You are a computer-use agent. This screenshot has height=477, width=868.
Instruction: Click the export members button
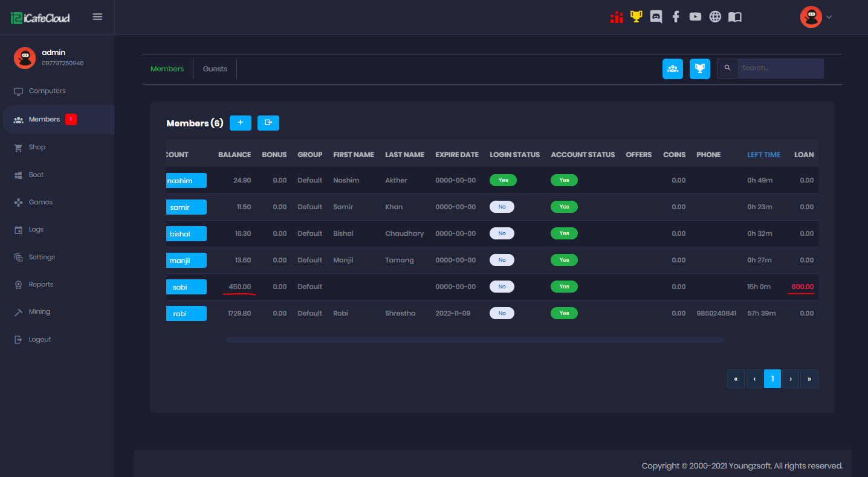click(268, 123)
